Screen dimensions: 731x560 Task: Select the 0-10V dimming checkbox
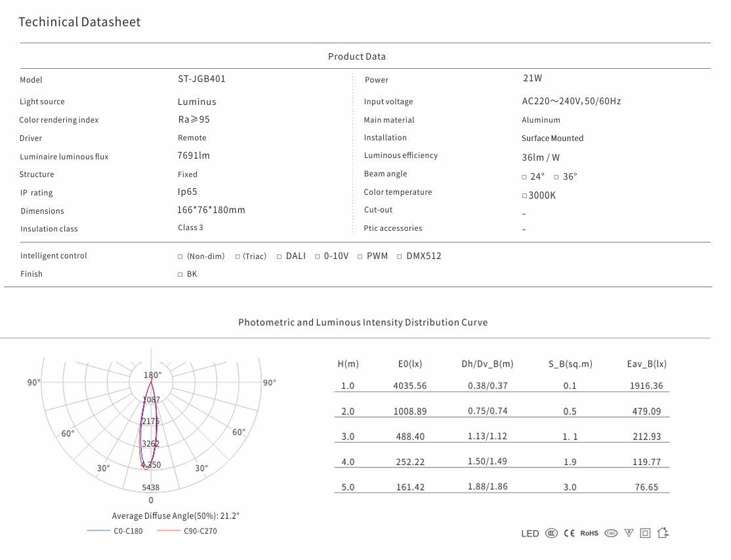point(318,256)
